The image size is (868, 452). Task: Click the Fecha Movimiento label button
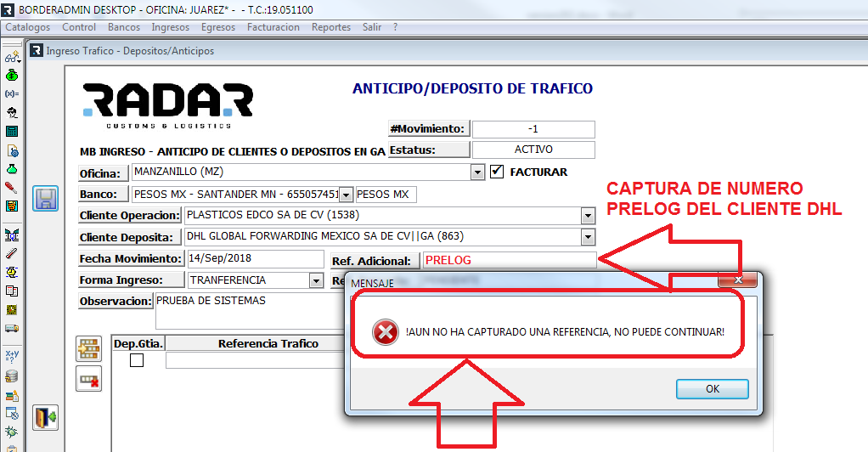pyautogui.click(x=131, y=258)
